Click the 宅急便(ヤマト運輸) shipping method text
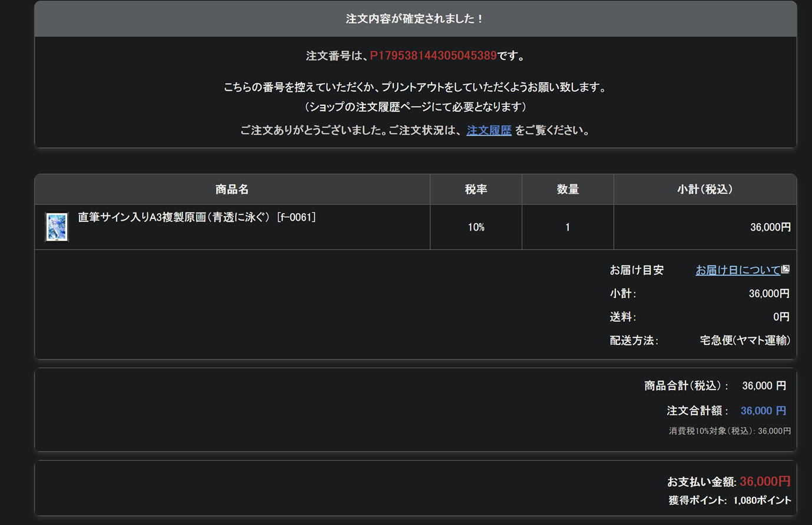Screen dimensions: 812x525 [x=744, y=341]
